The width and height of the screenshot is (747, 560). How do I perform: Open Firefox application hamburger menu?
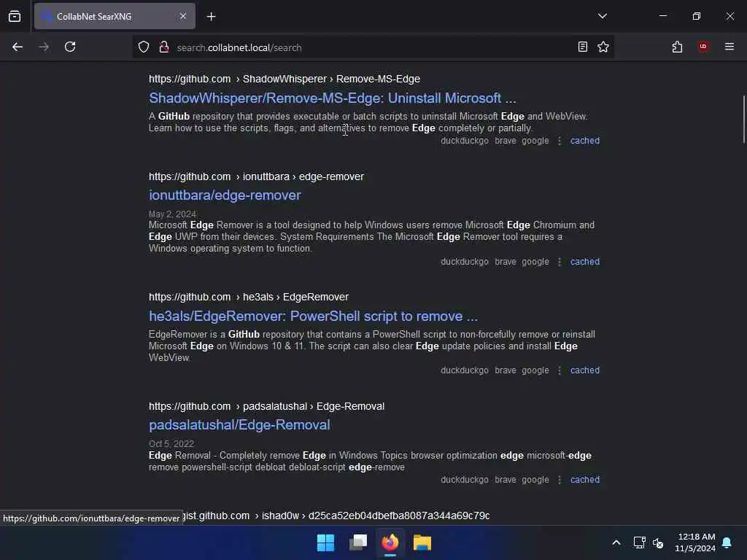click(729, 47)
